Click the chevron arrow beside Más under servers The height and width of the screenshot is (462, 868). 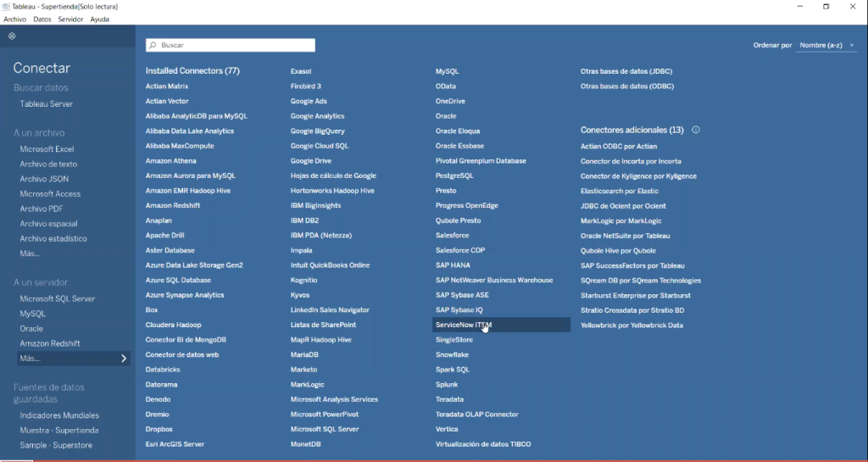pyautogui.click(x=124, y=359)
